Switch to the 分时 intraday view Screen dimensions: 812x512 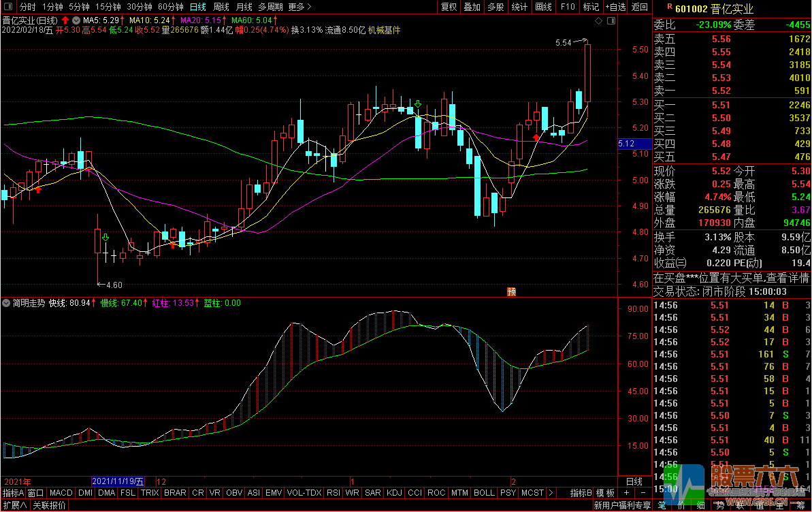(x=27, y=7)
